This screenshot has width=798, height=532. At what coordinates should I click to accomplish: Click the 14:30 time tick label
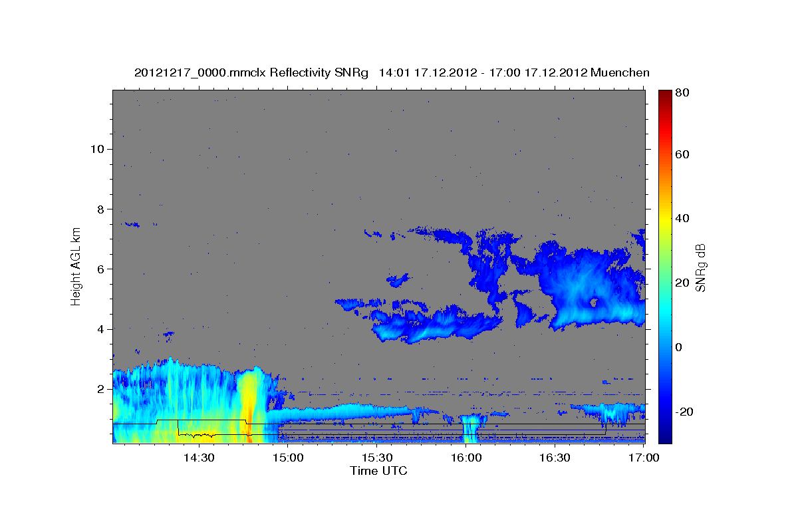(198, 458)
